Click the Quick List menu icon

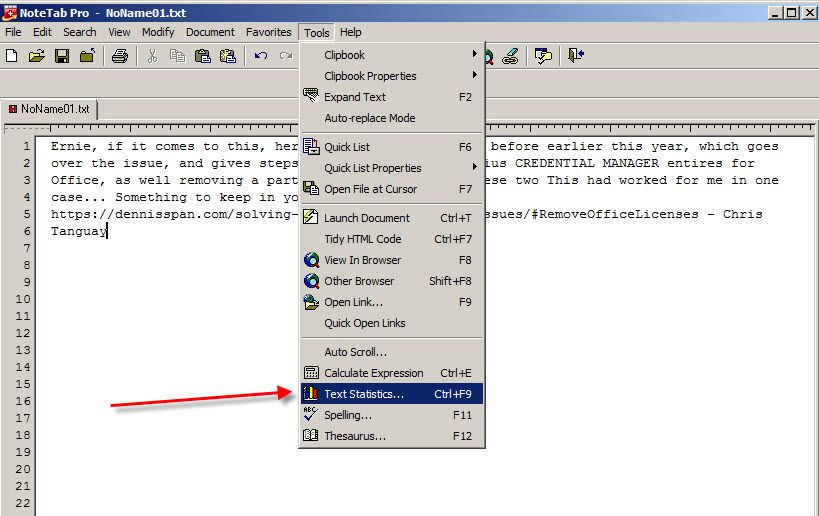(x=311, y=146)
